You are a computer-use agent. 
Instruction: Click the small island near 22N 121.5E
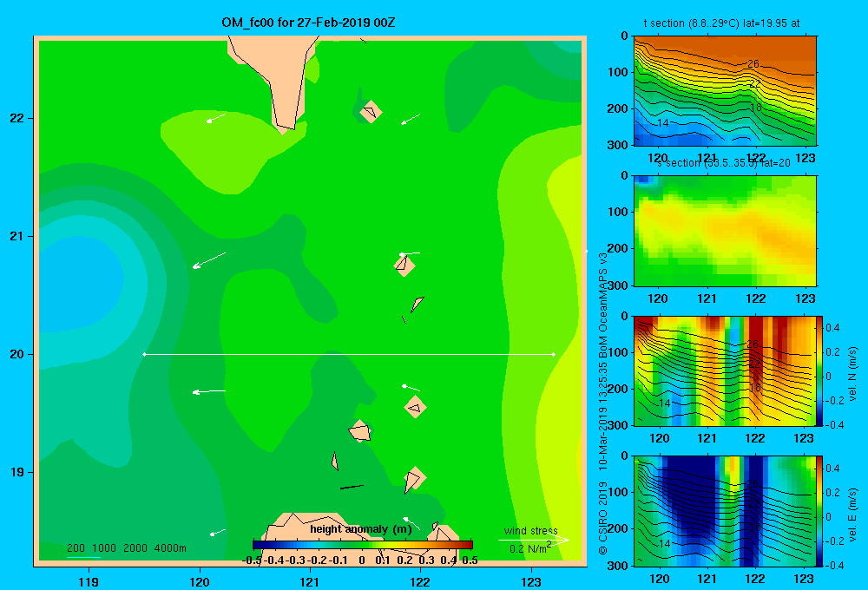pos(371,112)
